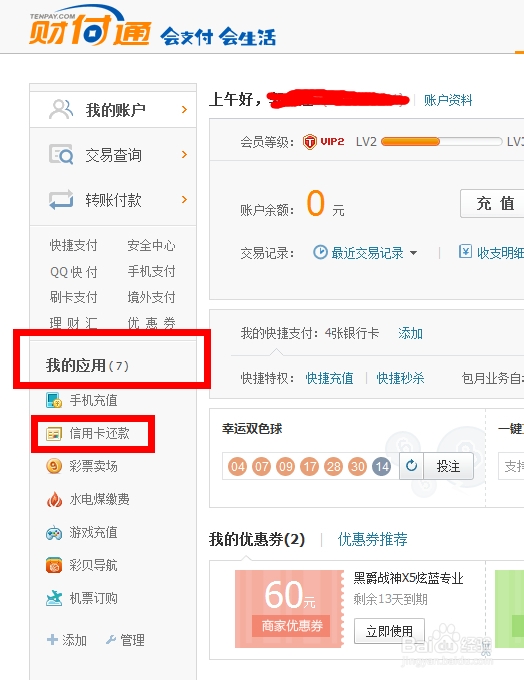
Task: Click 我的应用(7) heading
Action: 87,366
